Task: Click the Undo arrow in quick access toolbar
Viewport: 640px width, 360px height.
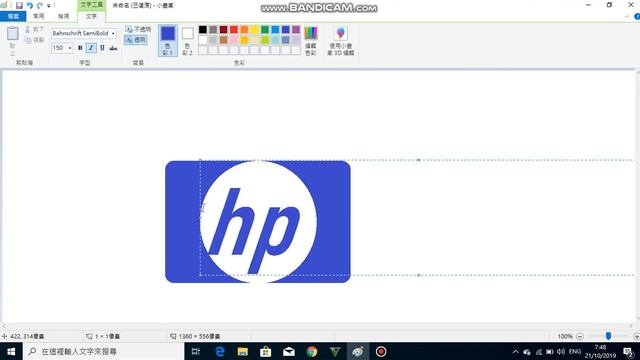Action: point(29,5)
